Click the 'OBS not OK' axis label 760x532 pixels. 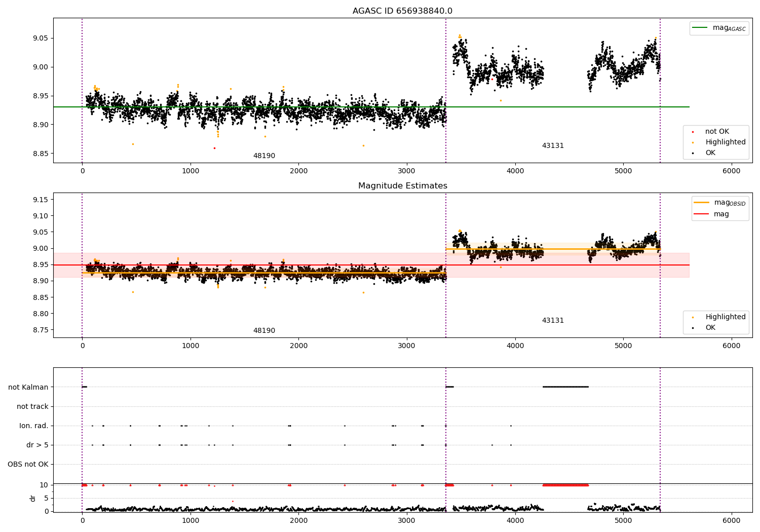(x=28, y=465)
